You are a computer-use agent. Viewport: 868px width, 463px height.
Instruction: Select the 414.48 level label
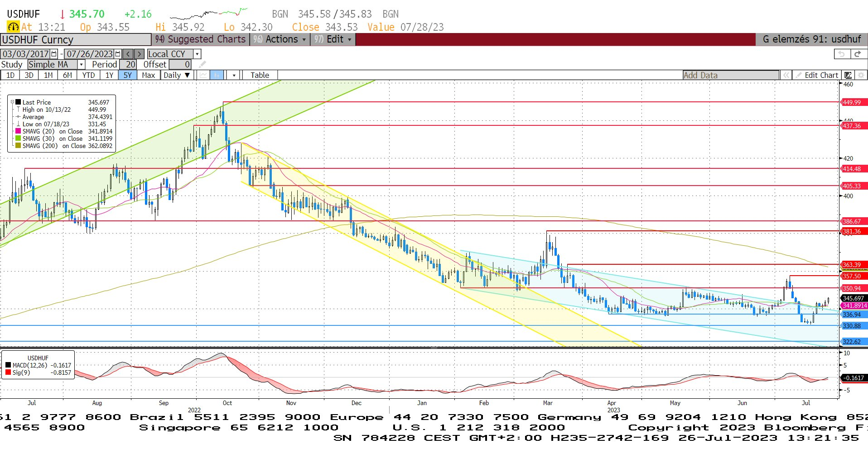[x=854, y=169]
